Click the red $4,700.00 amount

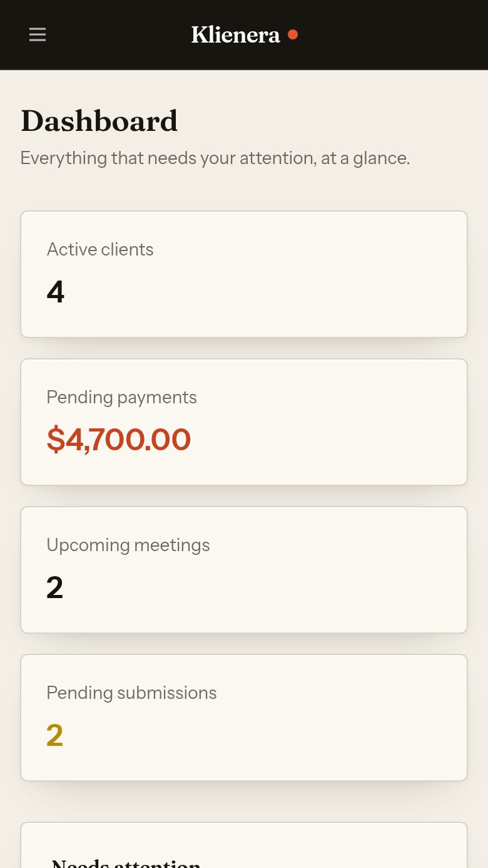[118, 440]
